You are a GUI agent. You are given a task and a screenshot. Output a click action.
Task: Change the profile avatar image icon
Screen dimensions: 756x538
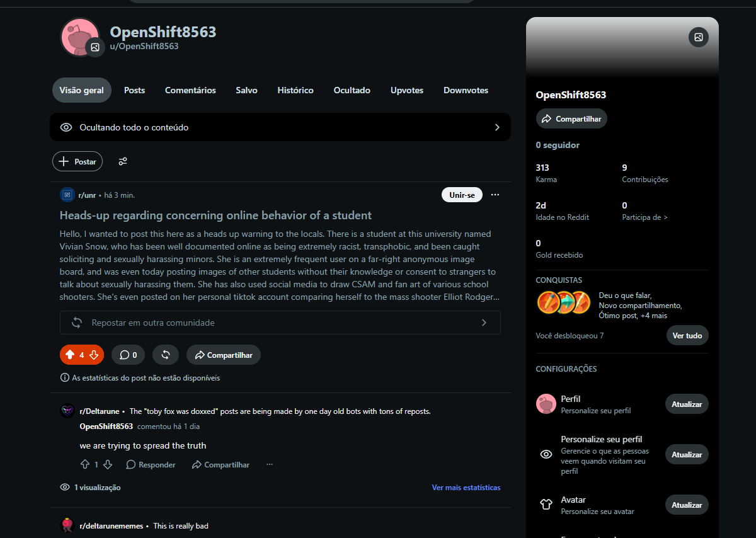[x=95, y=47]
